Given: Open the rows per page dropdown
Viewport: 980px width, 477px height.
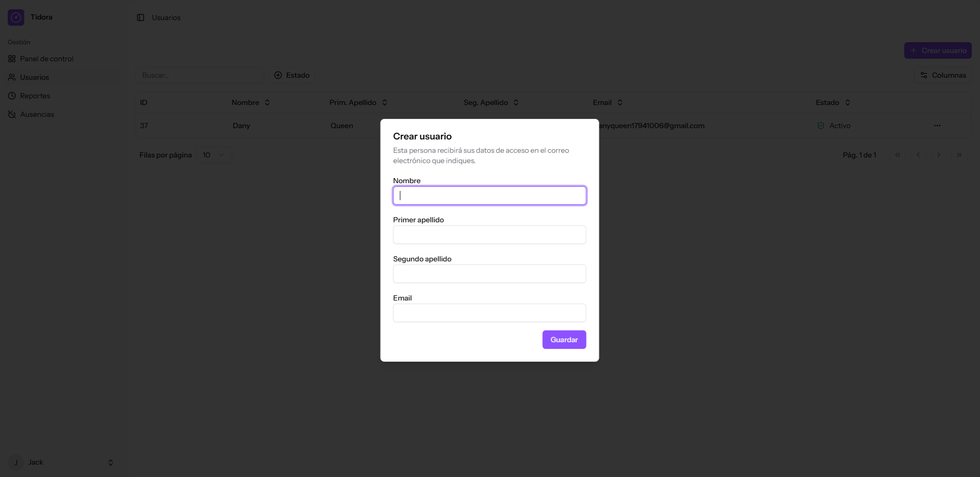Looking at the screenshot, I should pyautogui.click(x=214, y=155).
